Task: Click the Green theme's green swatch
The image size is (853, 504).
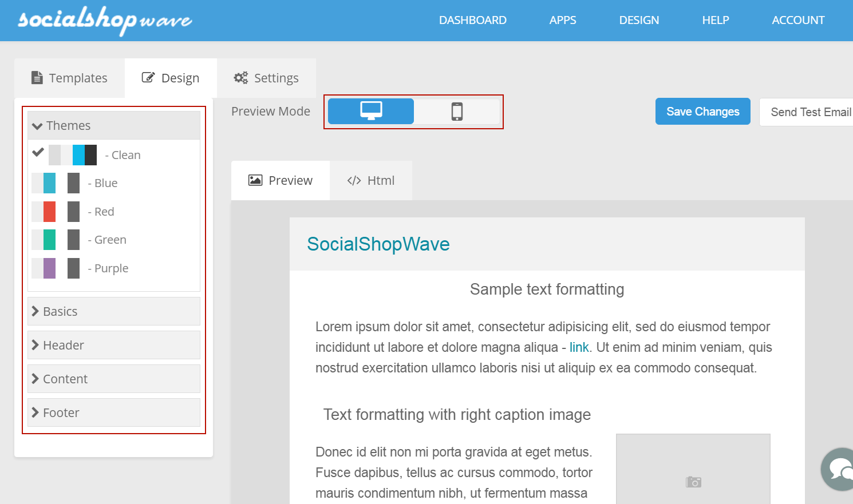Action: [50, 240]
